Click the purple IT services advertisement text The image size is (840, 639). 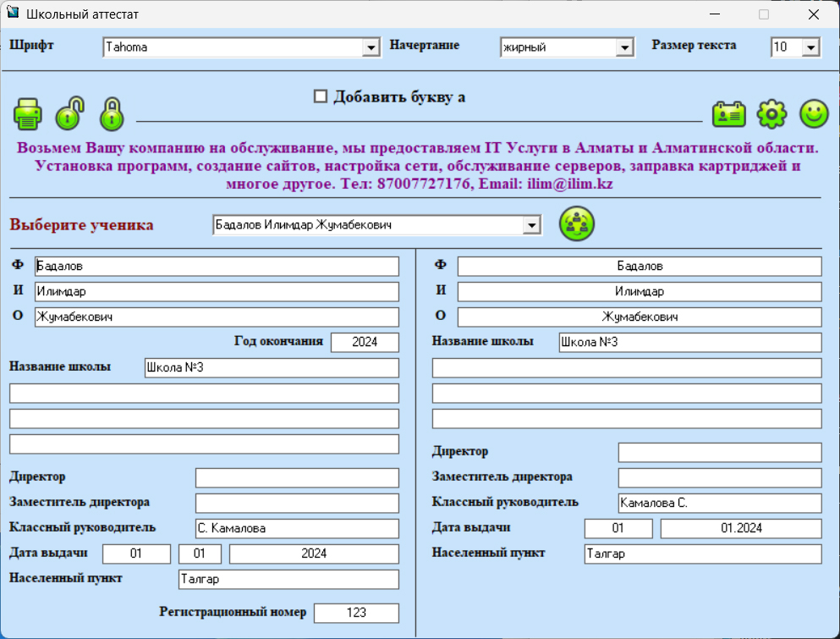click(418, 166)
